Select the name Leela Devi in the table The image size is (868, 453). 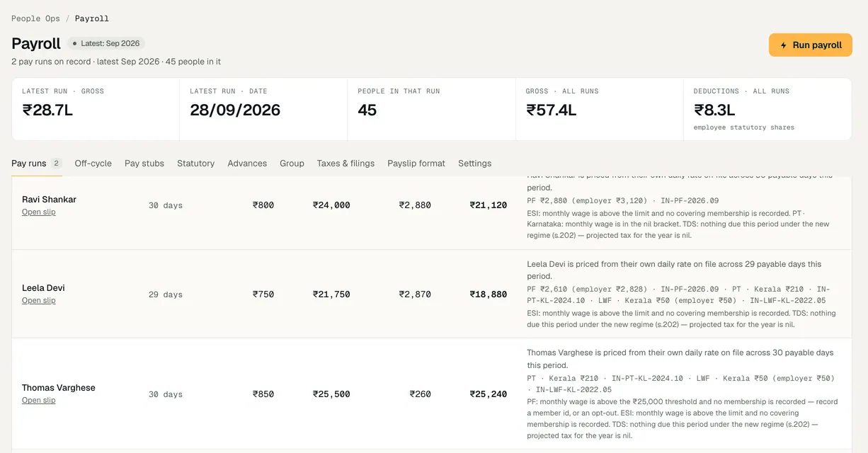(x=43, y=288)
